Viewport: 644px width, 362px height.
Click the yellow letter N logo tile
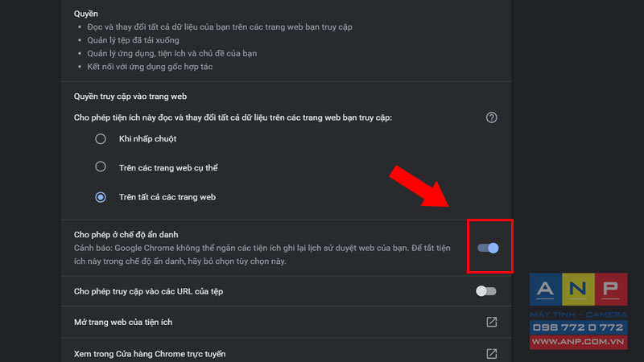pyautogui.click(x=578, y=290)
